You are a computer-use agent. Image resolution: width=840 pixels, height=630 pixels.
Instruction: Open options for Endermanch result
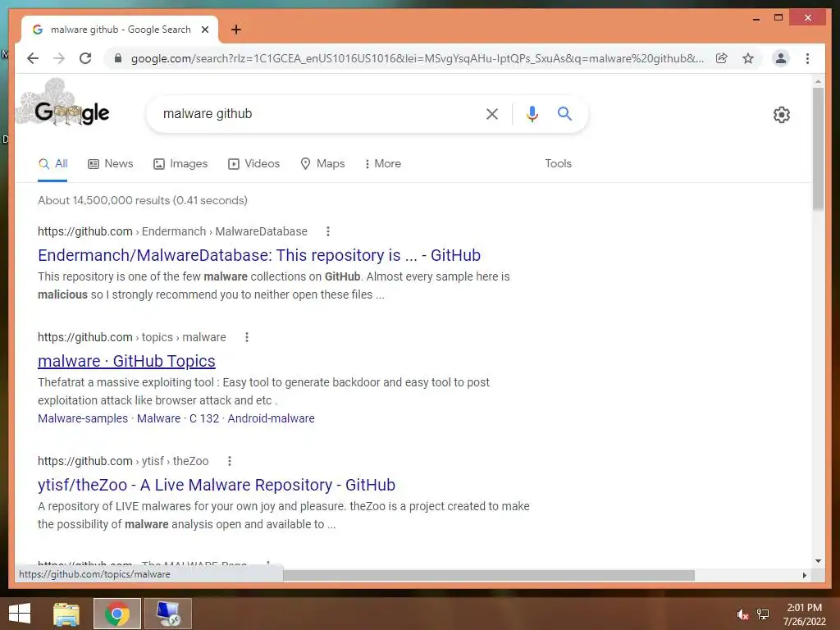328,231
